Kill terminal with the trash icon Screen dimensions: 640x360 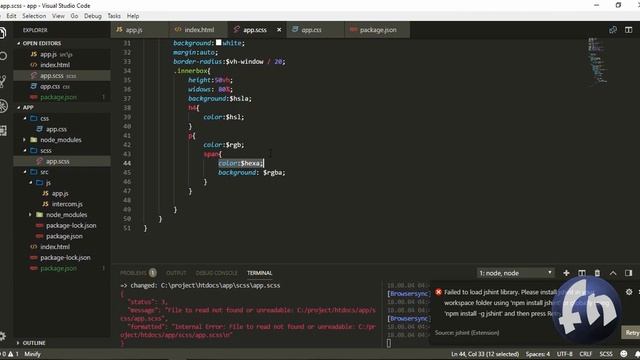(597, 273)
